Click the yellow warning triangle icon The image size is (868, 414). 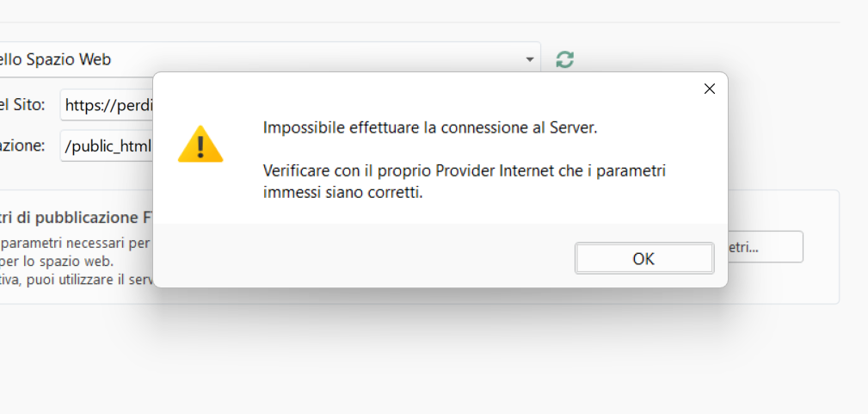pyautogui.click(x=200, y=144)
